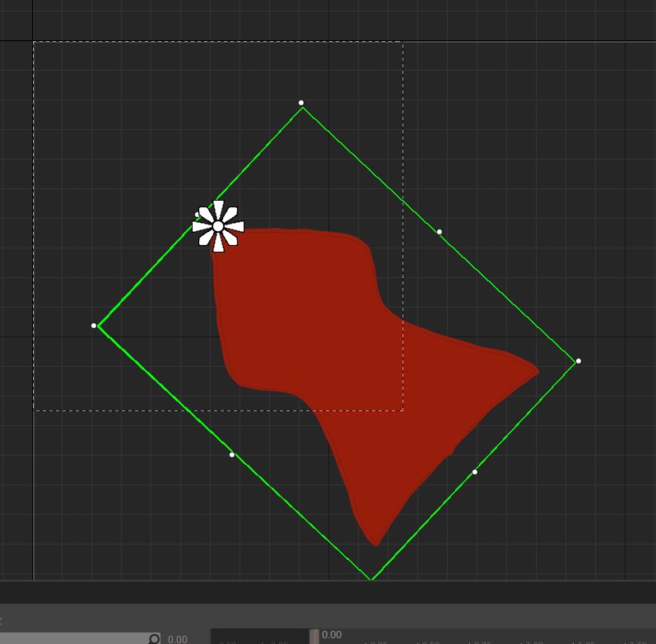Focus the search field left of magnifier

(x=74, y=638)
